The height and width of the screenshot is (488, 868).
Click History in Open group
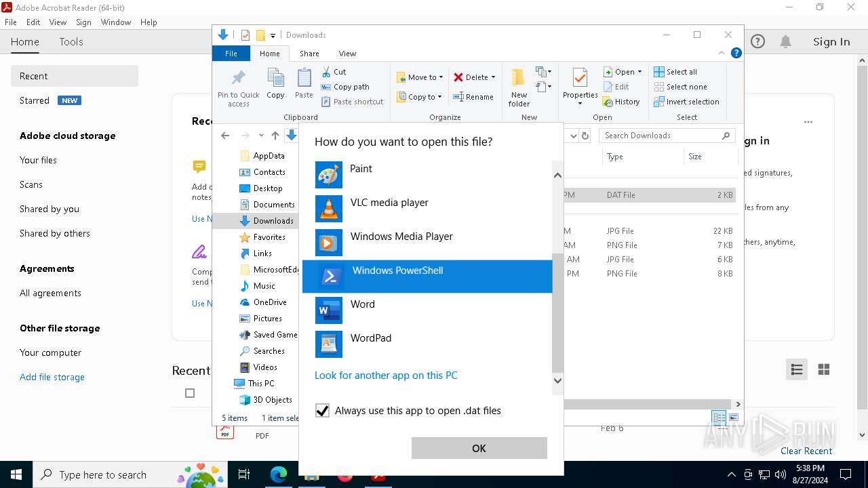tap(621, 102)
